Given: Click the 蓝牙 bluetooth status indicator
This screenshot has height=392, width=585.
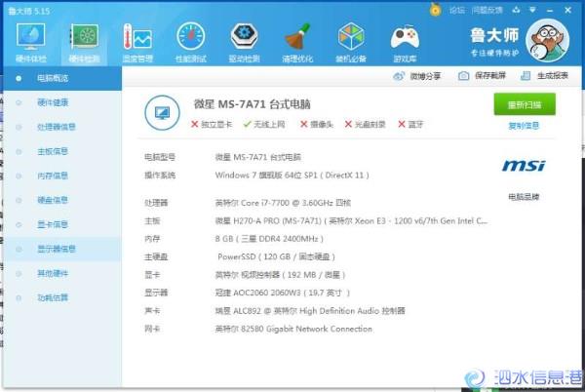Looking at the screenshot, I should tap(410, 124).
